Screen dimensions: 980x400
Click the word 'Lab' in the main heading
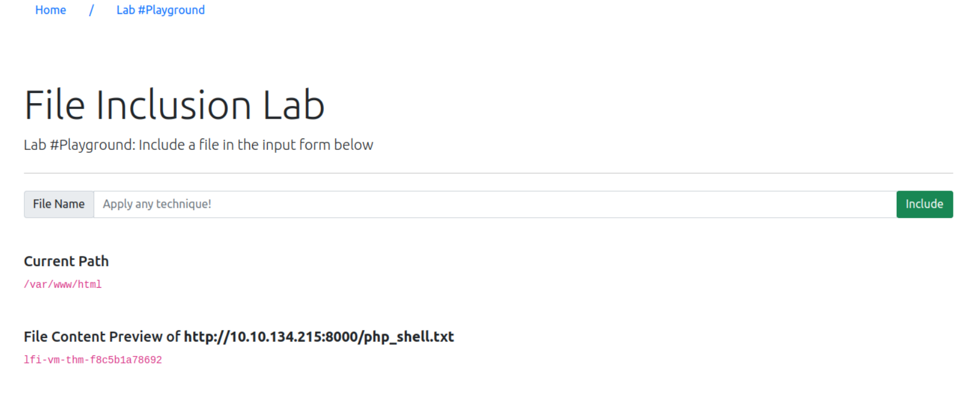pyautogui.click(x=294, y=105)
